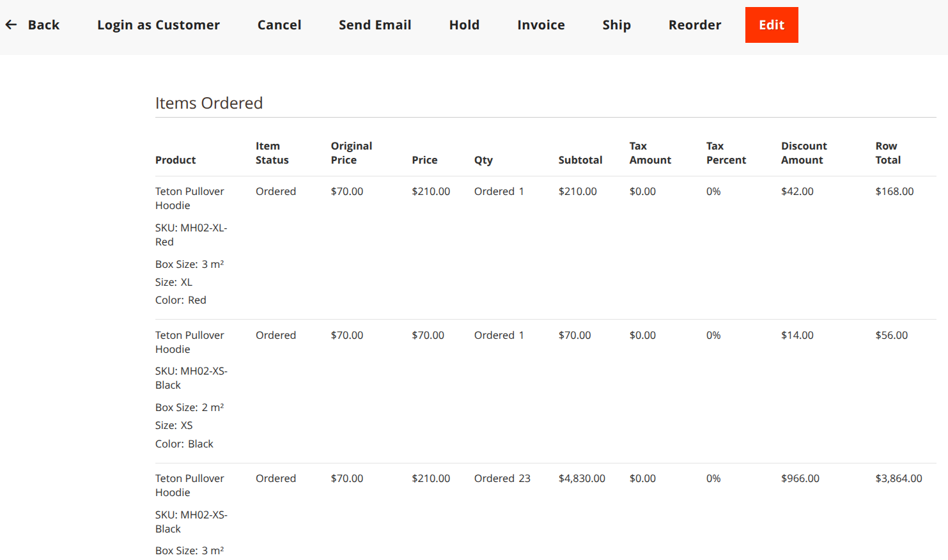Put the order on Hold

point(464,25)
